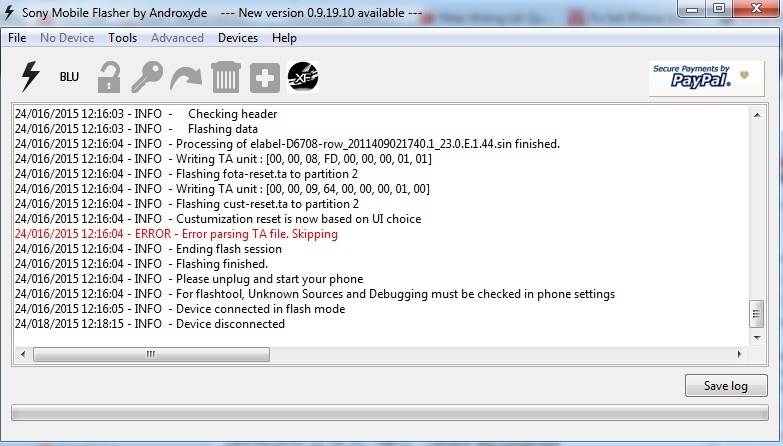Click the PayPal Secure Payments donate button
This screenshot has height=446, width=783.
(706, 78)
